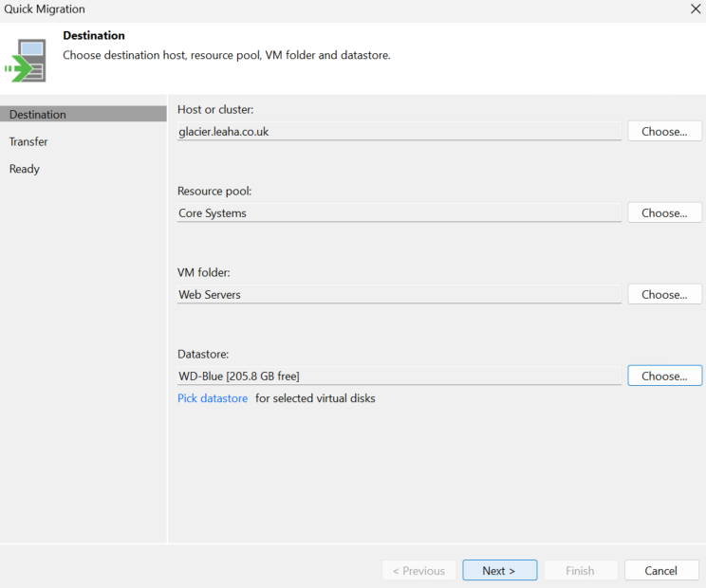Click the greyed-out Previous button
This screenshot has height=588, width=706.
418,570
